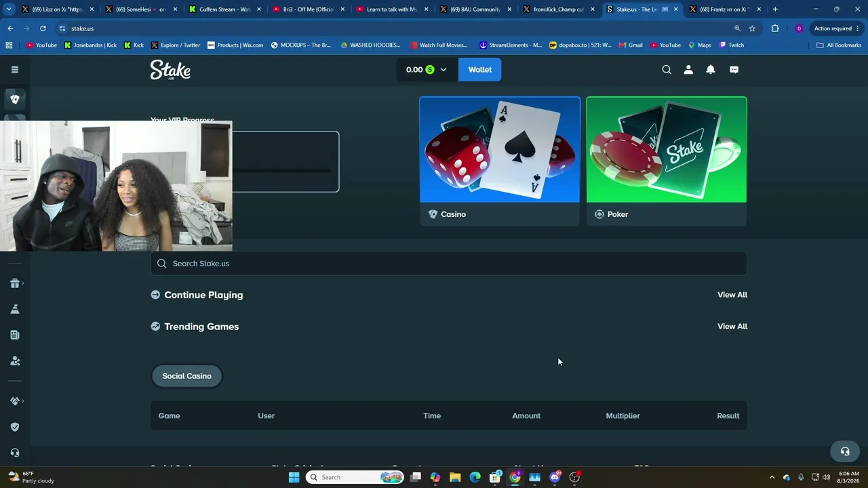Screen dimensions: 868x488
Task: Open the taskbar weather widget
Action: pos(32,477)
